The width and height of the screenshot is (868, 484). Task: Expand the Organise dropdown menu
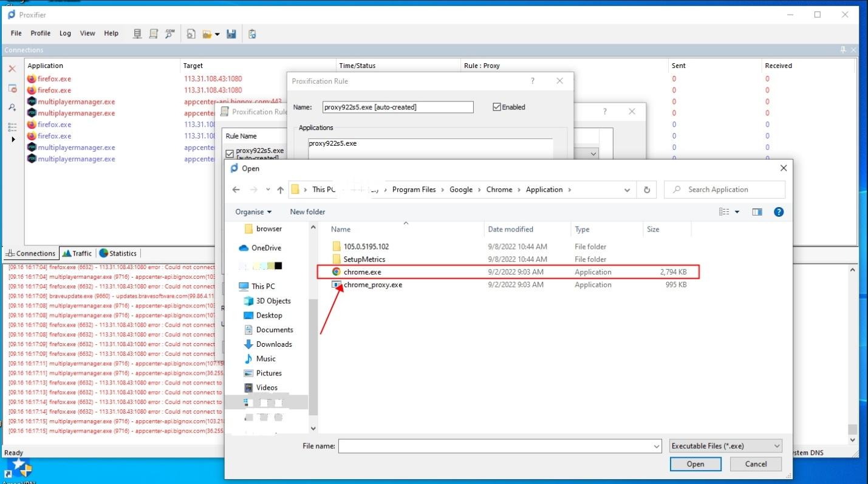click(x=253, y=212)
